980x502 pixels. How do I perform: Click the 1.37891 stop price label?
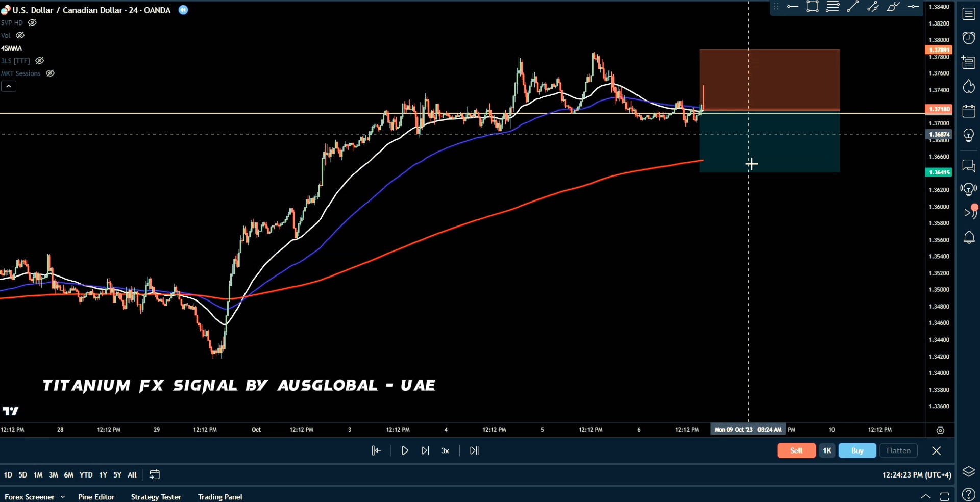click(938, 49)
